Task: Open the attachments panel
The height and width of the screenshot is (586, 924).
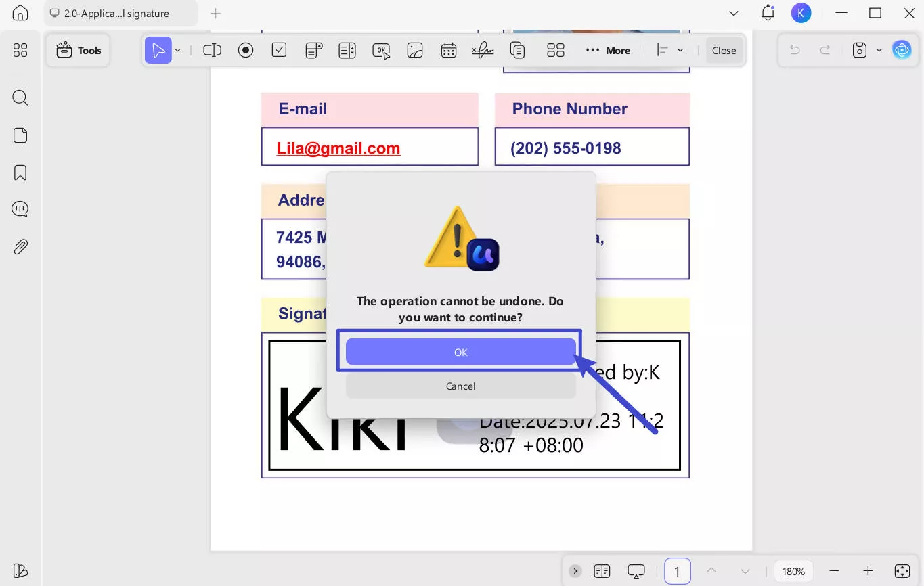Action: click(20, 246)
